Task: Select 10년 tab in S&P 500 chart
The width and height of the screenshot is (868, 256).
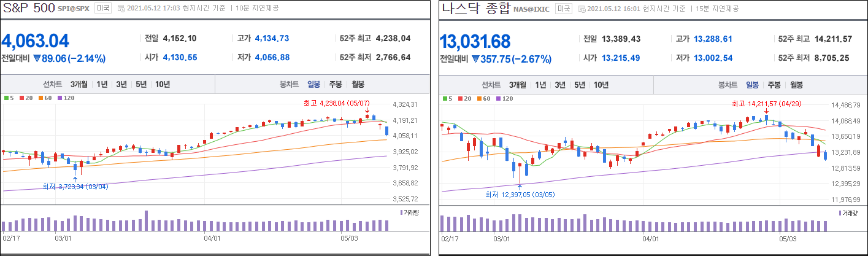Action: click(x=163, y=85)
